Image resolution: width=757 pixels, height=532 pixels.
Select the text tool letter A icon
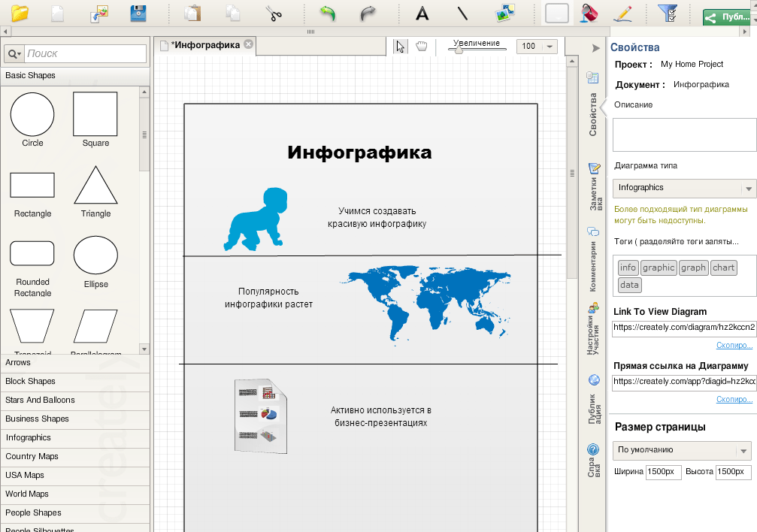(x=422, y=13)
